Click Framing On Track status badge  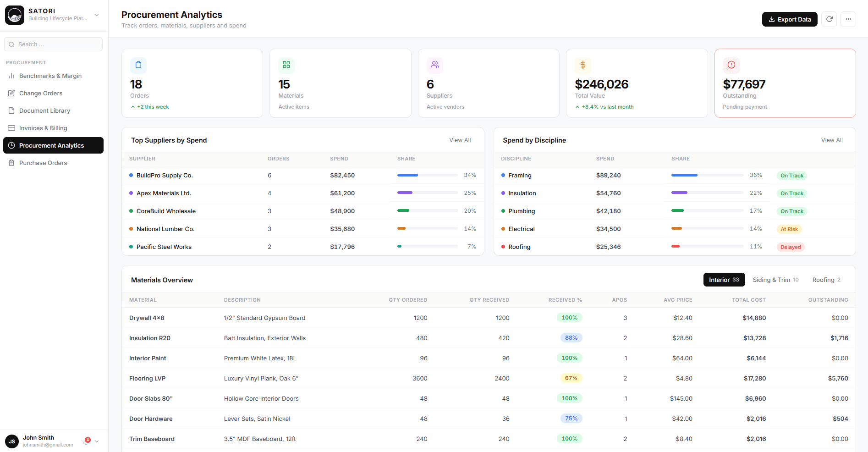(792, 176)
